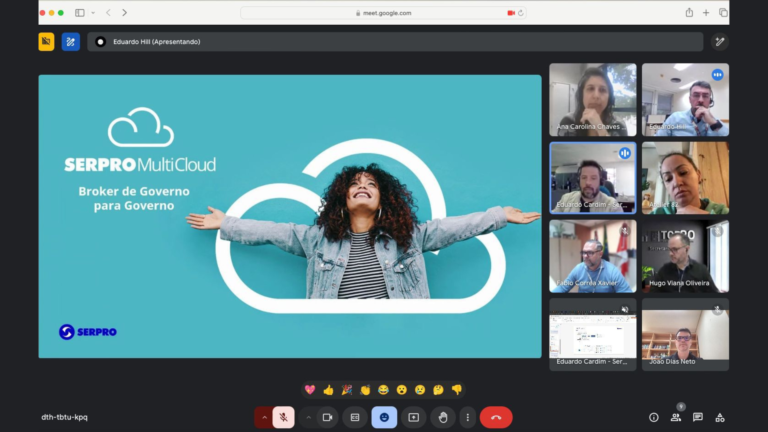Click Safari back navigation arrow
The image size is (768, 432).
(x=108, y=13)
